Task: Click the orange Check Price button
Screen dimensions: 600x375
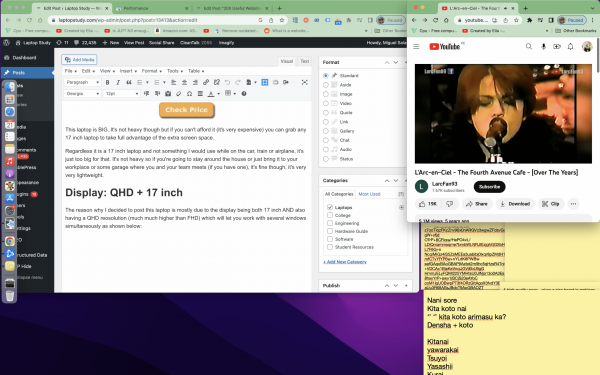Action: point(186,110)
